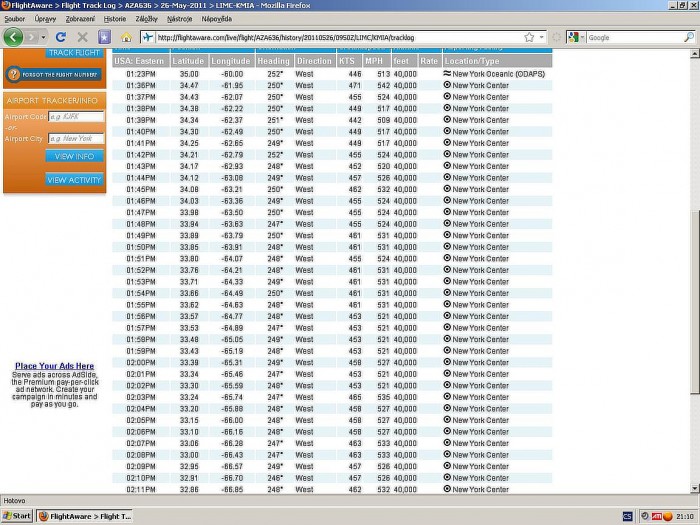Click the 471 knots value
The image size is (700, 525).
(354, 86)
